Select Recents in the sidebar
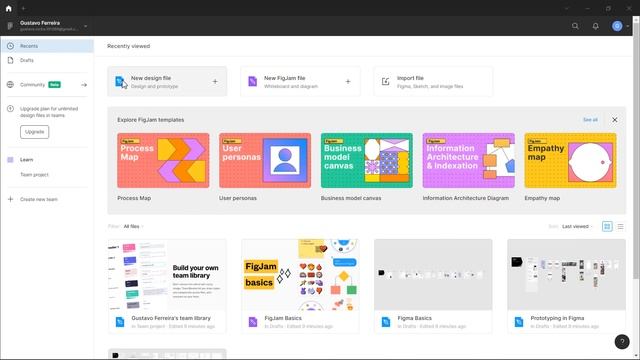This screenshot has height=360, width=640. [x=47, y=46]
